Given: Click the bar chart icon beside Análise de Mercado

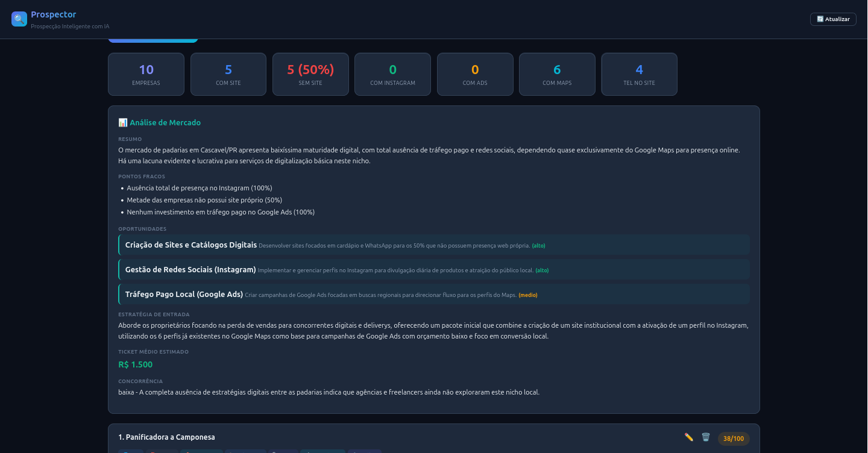Looking at the screenshot, I should pos(123,123).
